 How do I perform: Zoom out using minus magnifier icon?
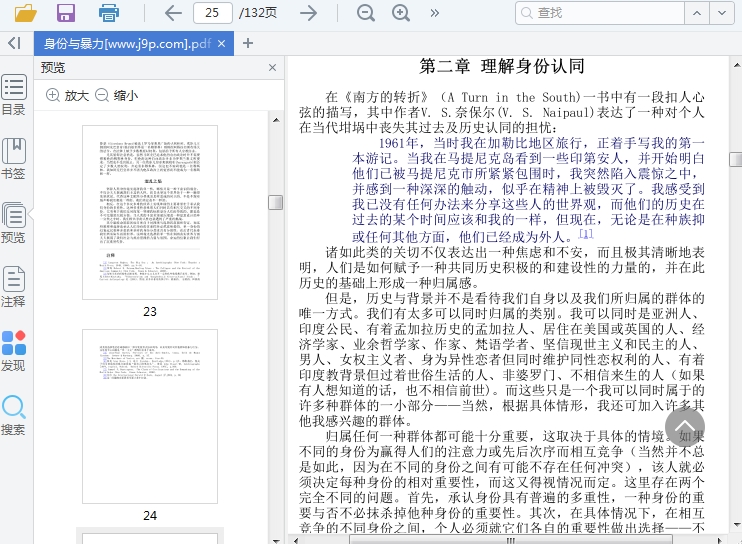pyautogui.click(x=366, y=13)
